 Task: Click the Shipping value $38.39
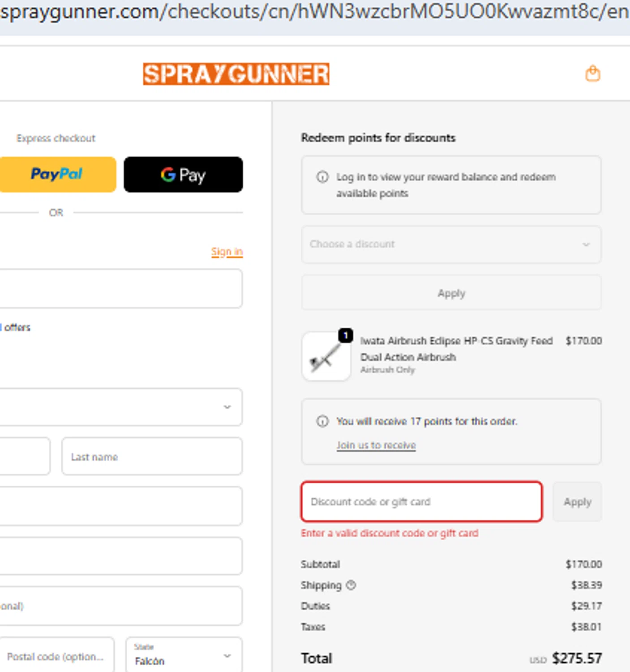586,585
